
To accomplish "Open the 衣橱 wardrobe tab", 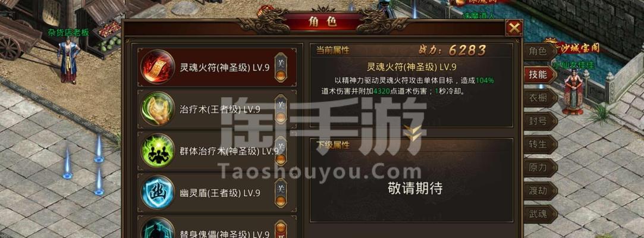I will point(539,98).
